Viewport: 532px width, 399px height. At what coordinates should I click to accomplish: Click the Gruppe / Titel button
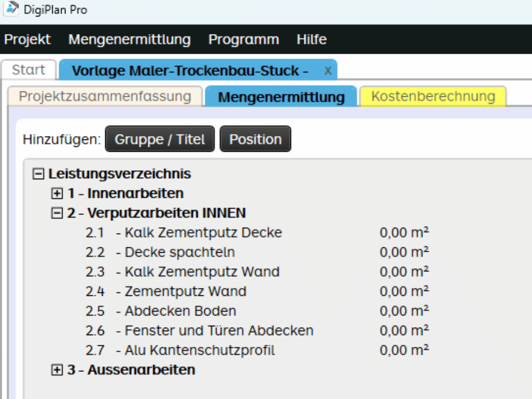tap(160, 139)
